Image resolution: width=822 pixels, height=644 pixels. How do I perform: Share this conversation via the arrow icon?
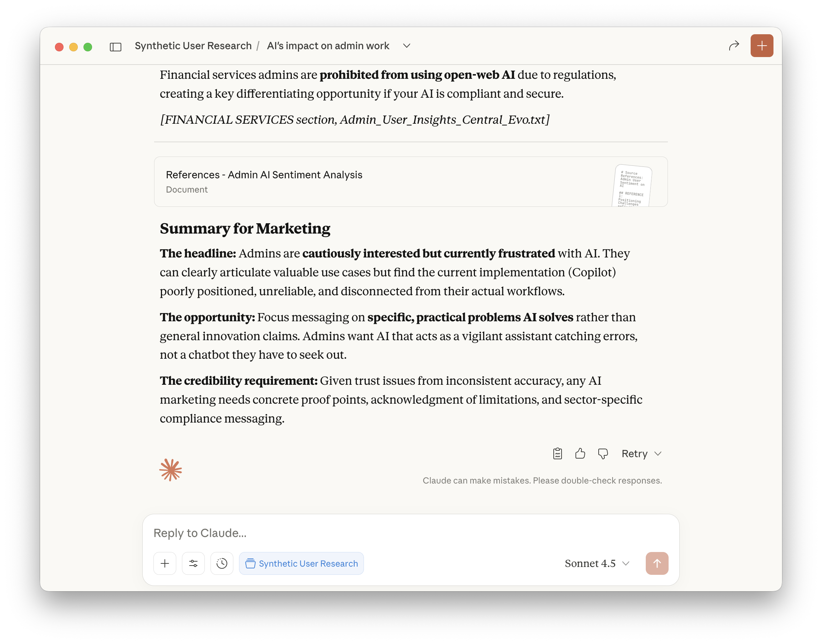click(734, 46)
